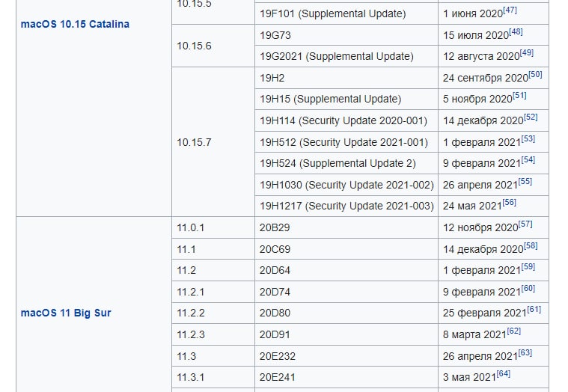Select build cell 20E241

(x=346, y=378)
